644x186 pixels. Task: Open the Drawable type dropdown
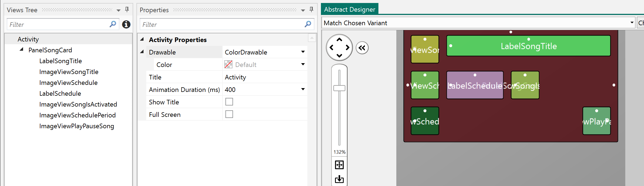pos(303,52)
